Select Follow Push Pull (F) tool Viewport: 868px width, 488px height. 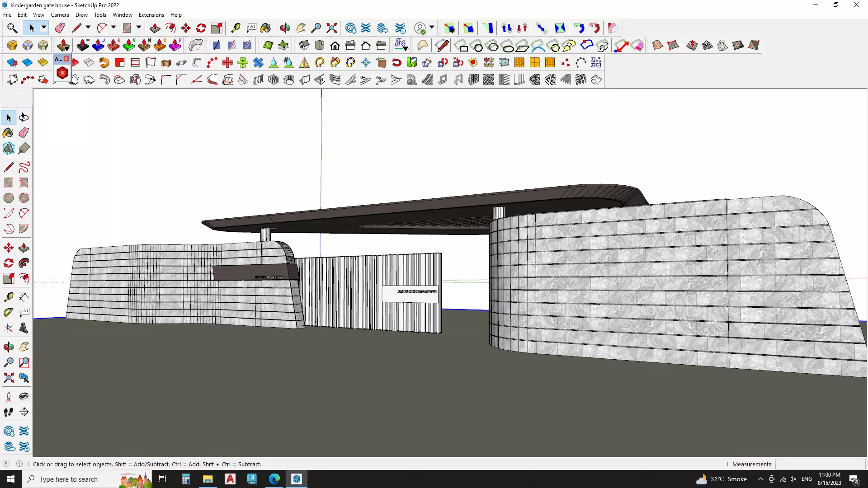(175, 45)
